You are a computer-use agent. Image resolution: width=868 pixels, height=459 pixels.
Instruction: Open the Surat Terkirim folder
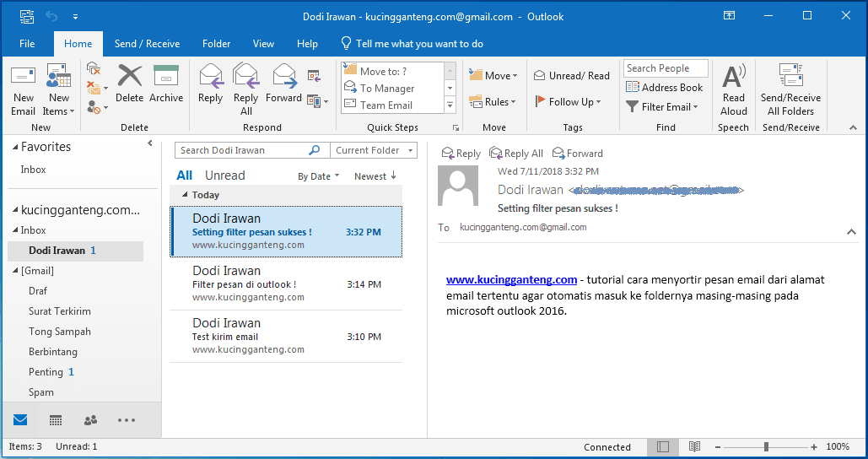(60, 311)
